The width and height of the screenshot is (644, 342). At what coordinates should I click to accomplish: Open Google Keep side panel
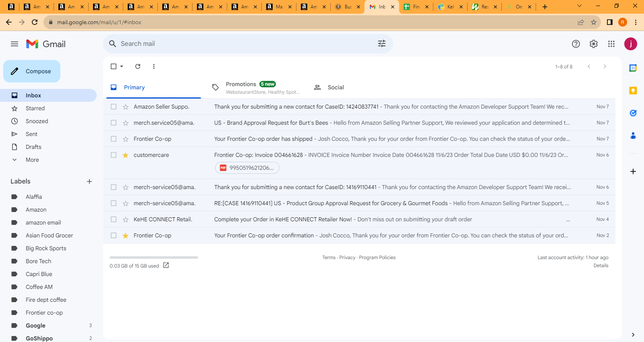[633, 91]
